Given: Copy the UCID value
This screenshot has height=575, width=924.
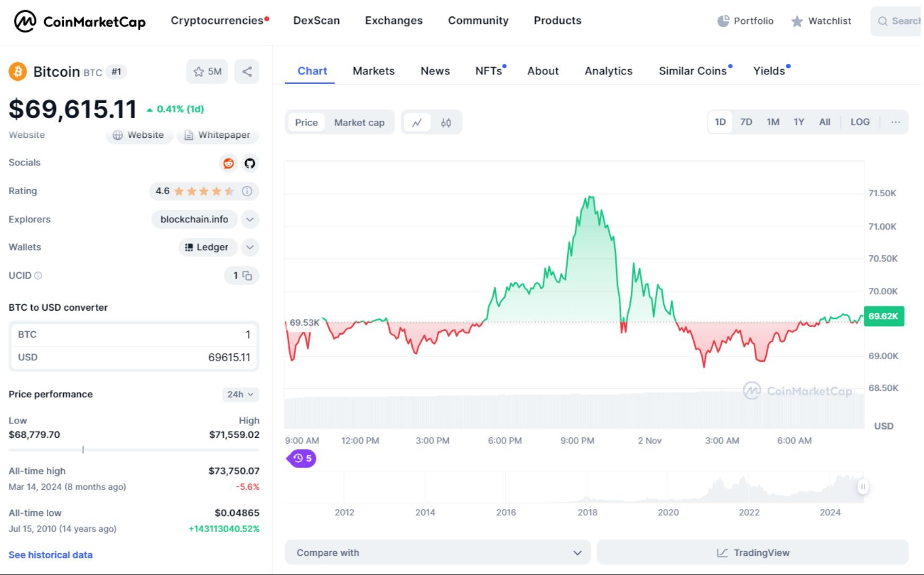Looking at the screenshot, I should point(247,276).
